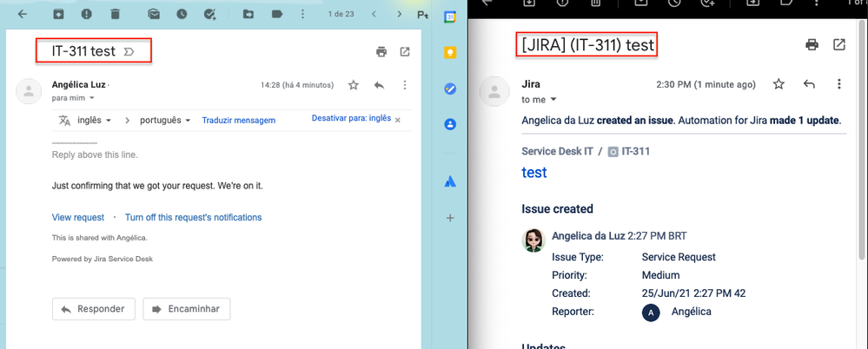Viewport: 868px width, 349px height.
Task: Open source language dropdown 'inglês'
Action: (95, 120)
